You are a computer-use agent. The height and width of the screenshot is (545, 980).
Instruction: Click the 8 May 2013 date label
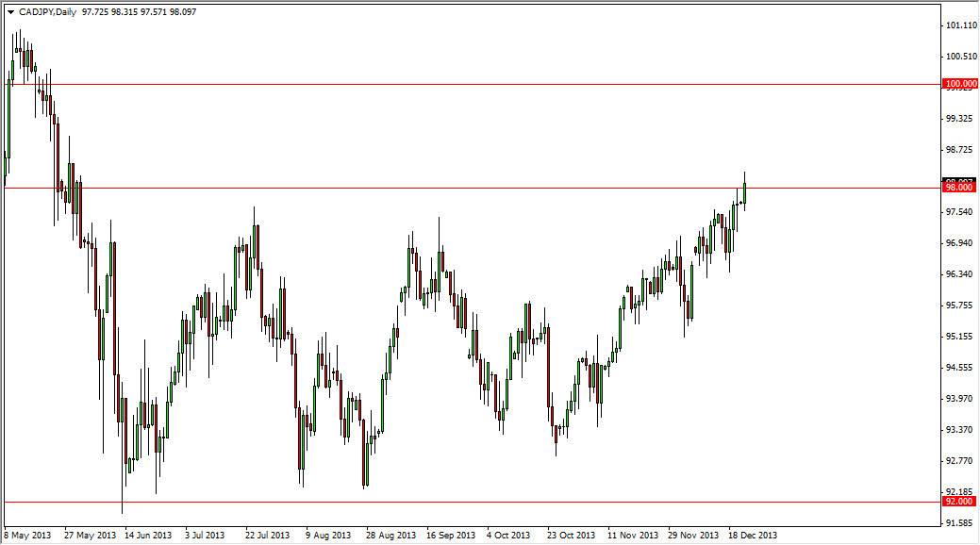point(27,536)
